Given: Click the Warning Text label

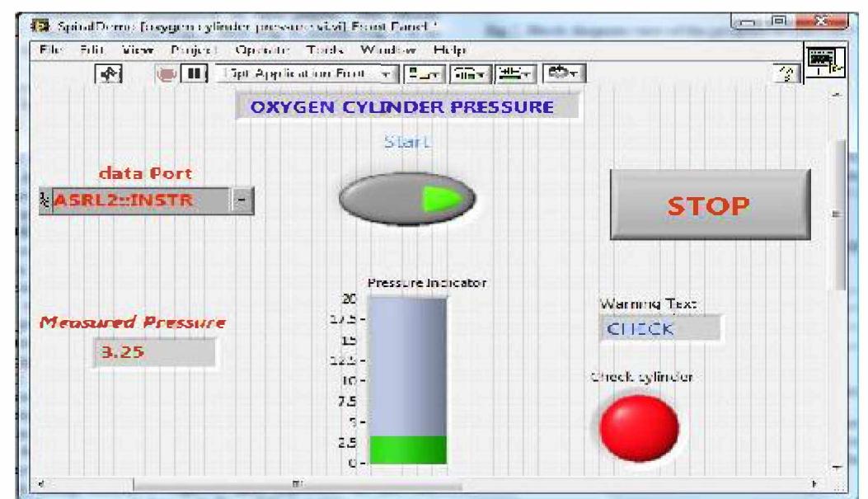Looking at the screenshot, I should tap(648, 304).
